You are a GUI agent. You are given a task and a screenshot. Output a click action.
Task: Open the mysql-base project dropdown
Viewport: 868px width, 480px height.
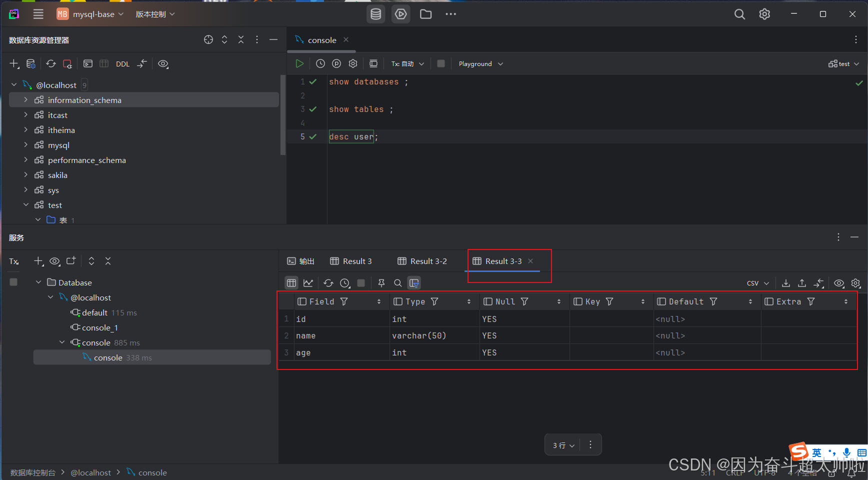pos(90,14)
